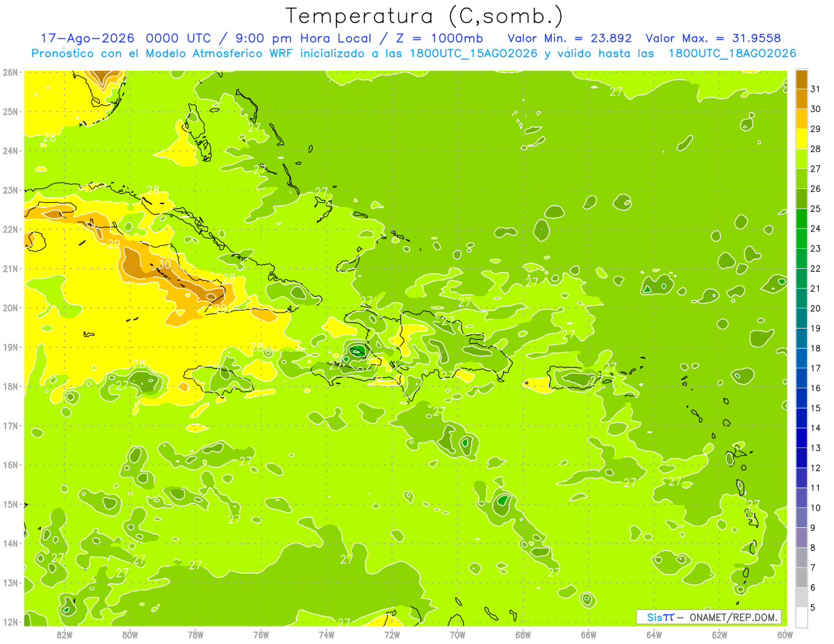Viewport: 834px width, 644px height.
Task: Click the 'Valor Min. = 23.892' readout
Action: [570, 38]
